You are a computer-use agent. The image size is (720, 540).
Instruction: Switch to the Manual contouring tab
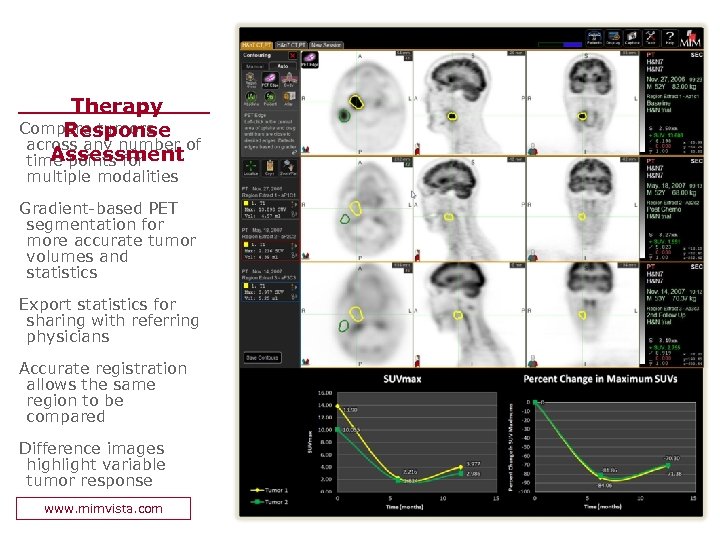click(255, 66)
